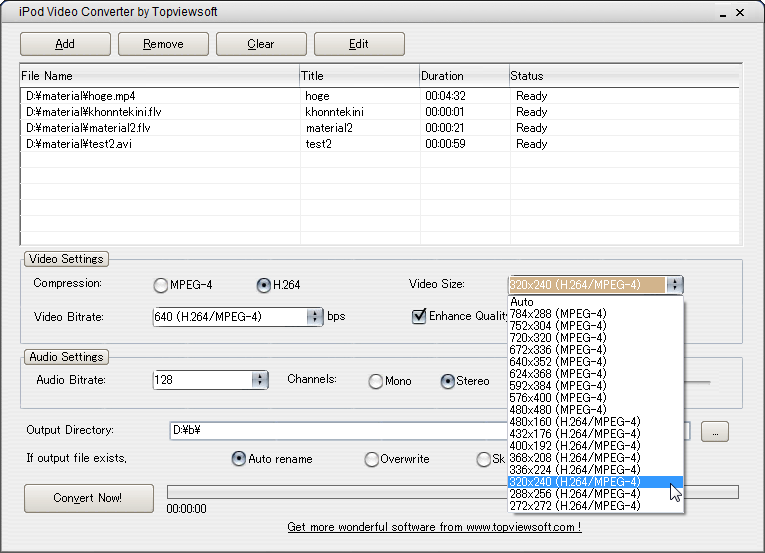Choose highlighted 320x240 (H.264/MPEG-4) list entry
The width and height of the screenshot is (765, 553).
tap(596, 482)
